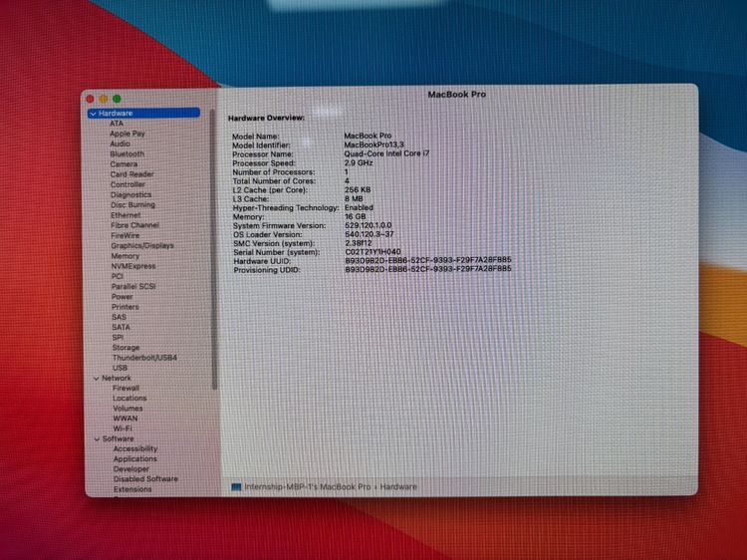Select Locations under Network

coord(129,399)
